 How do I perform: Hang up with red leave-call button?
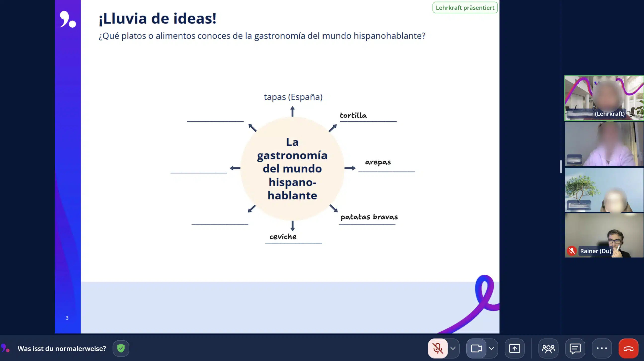click(x=628, y=348)
